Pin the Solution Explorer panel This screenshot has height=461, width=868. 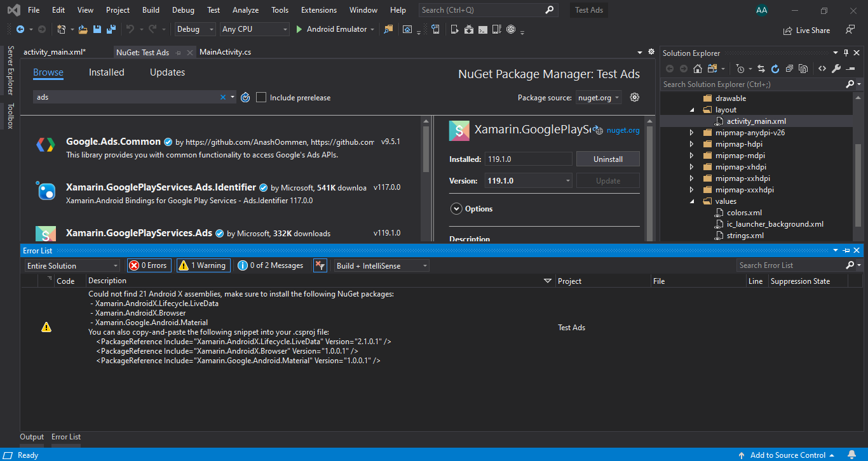pyautogui.click(x=846, y=53)
